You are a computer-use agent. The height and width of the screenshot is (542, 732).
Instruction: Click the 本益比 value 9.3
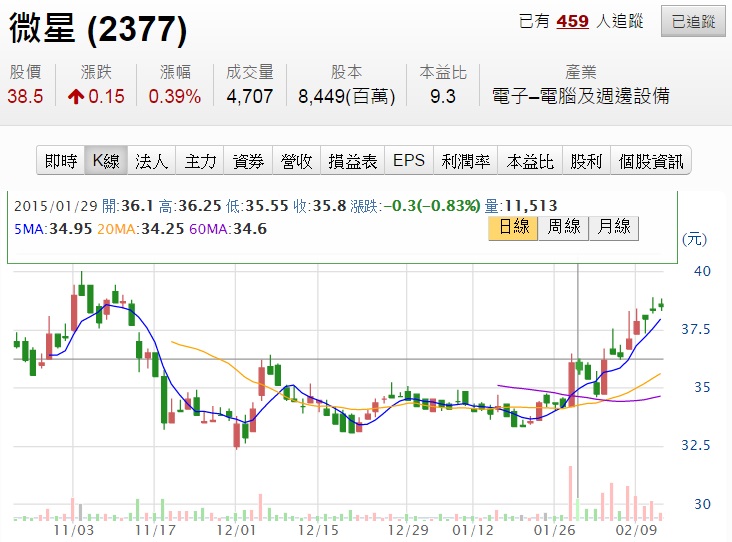tap(443, 97)
